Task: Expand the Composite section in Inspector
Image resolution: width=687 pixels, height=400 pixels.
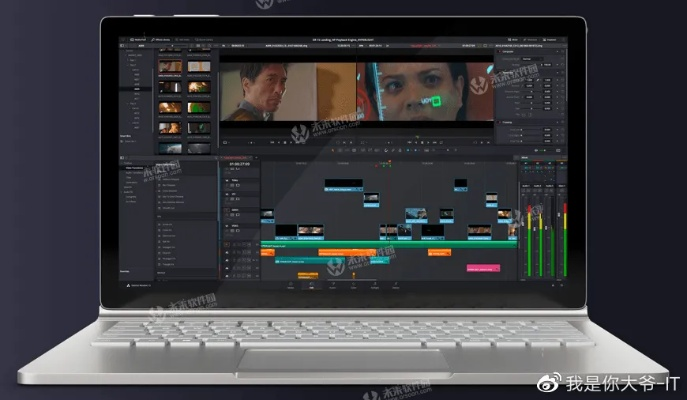Action: pos(507,52)
